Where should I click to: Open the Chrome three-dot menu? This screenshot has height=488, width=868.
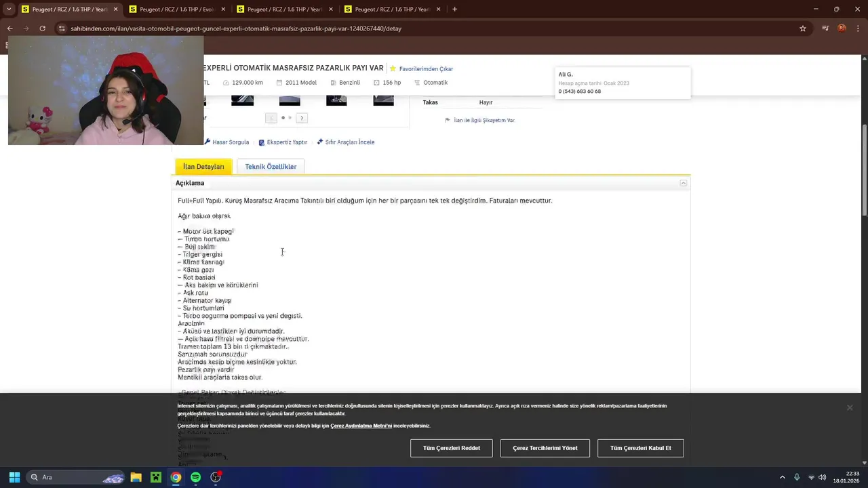pyautogui.click(x=858, y=28)
